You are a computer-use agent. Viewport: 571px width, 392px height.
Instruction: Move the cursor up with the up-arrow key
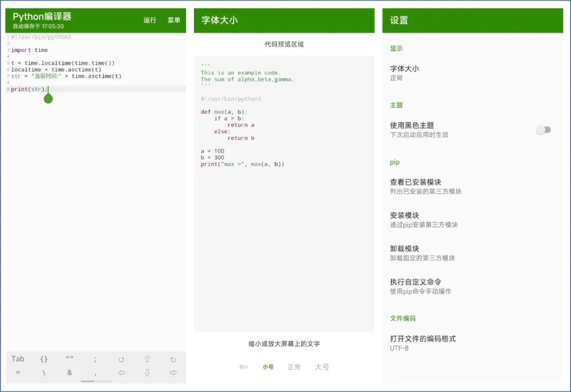click(148, 359)
